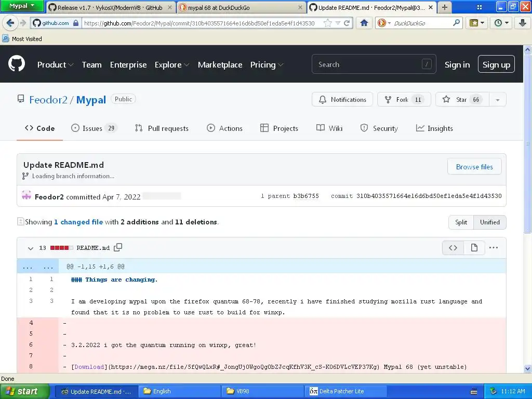The height and width of the screenshot is (399, 532).
Task: Show the rich diff document icon
Action: (x=474, y=248)
